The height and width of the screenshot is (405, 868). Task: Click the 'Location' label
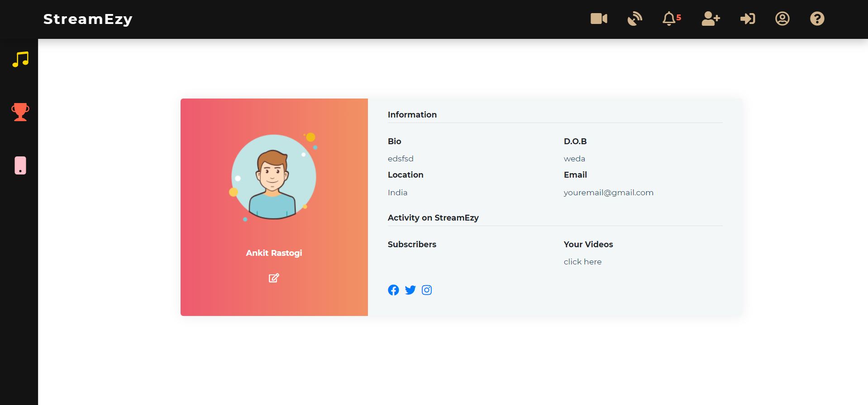tap(405, 175)
